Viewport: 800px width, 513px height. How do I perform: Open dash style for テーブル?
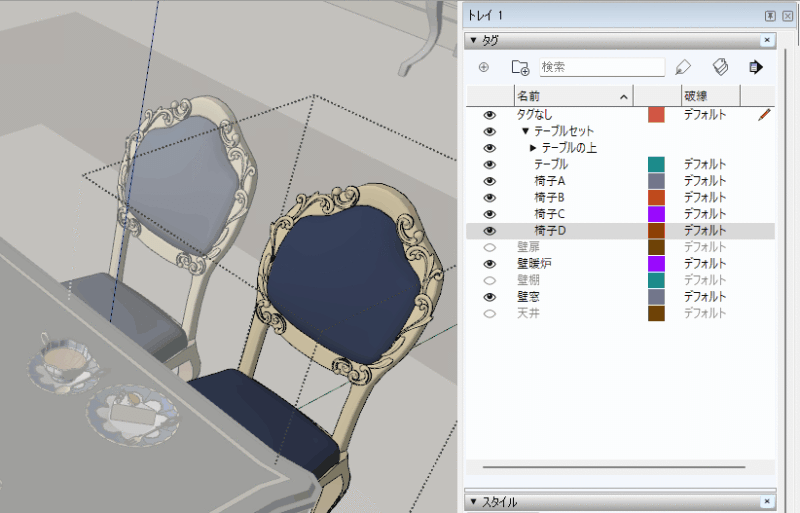tap(705, 164)
